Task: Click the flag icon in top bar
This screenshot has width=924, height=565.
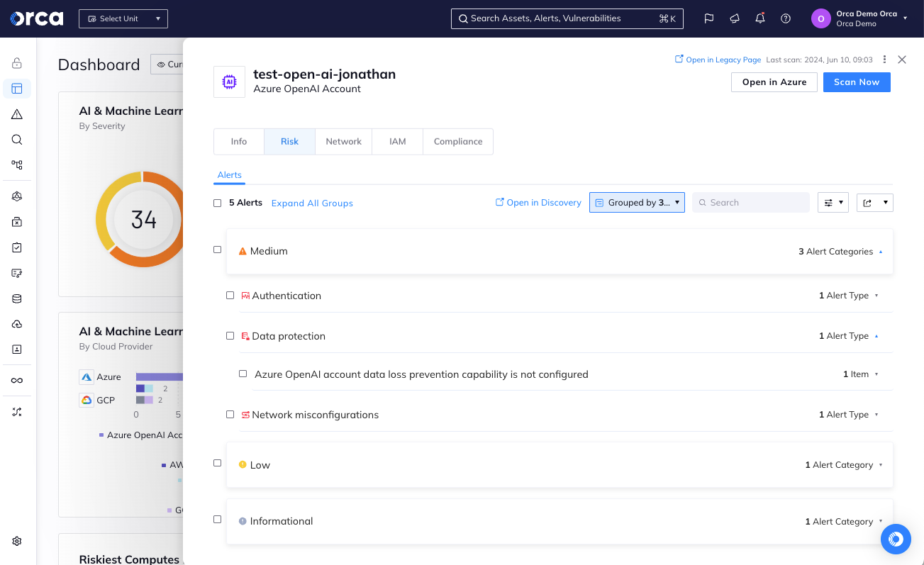Action: (709, 18)
